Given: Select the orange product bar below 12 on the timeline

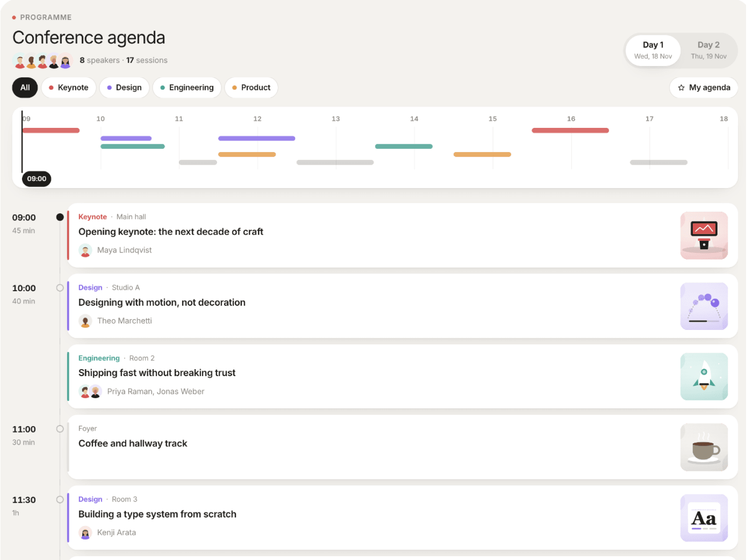Looking at the screenshot, I should pos(247,154).
